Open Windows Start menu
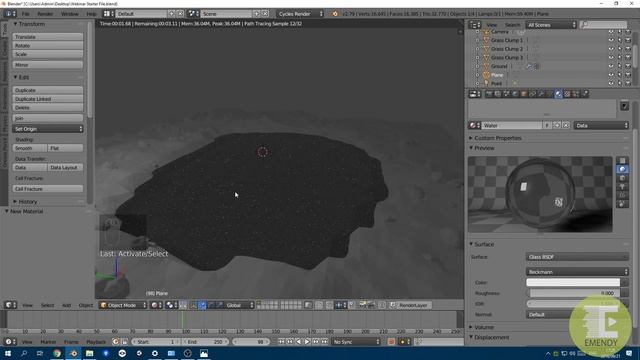The image size is (640, 360). pos(8,353)
